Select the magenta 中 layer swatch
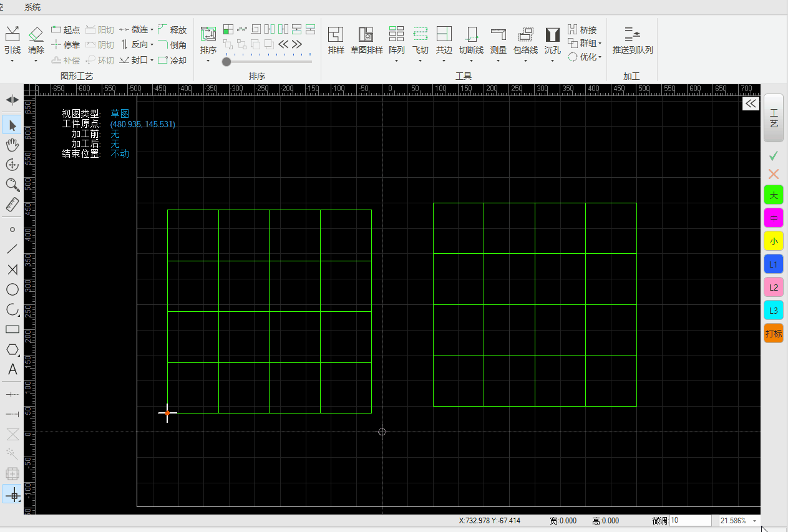The height and width of the screenshot is (532, 788). point(774,218)
